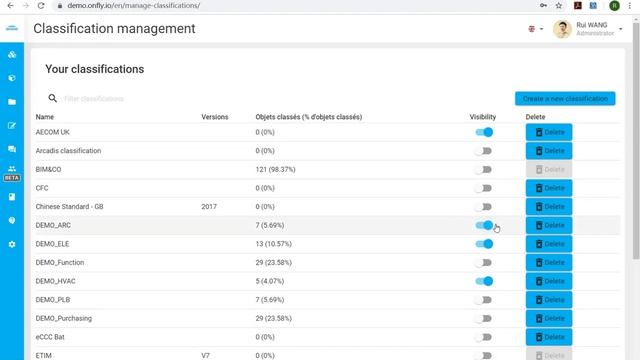Click the key password icon in address bar
Image resolution: width=640 pixels, height=360 pixels.
coord(543,5)
